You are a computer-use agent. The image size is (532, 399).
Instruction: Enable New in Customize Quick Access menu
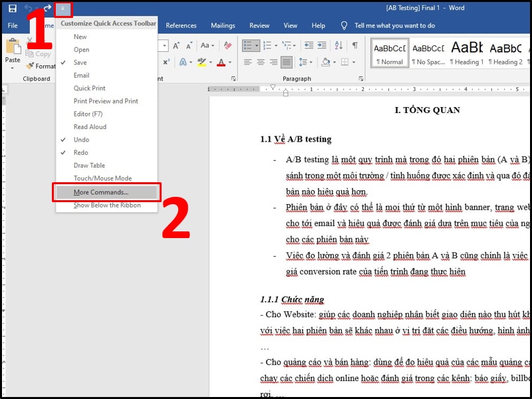tap(106, 37)
